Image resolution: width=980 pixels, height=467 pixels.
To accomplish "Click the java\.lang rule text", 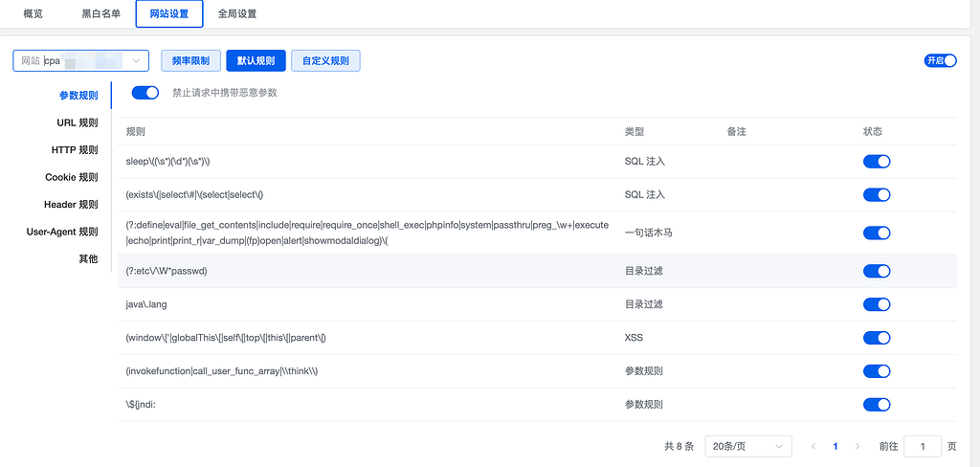I will click(x=146, y=303).
